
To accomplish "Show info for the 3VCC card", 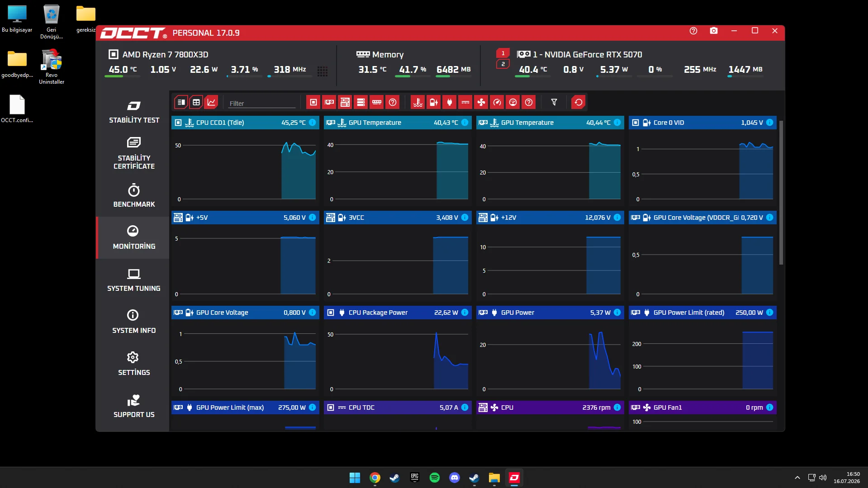I will pos(465,218).
